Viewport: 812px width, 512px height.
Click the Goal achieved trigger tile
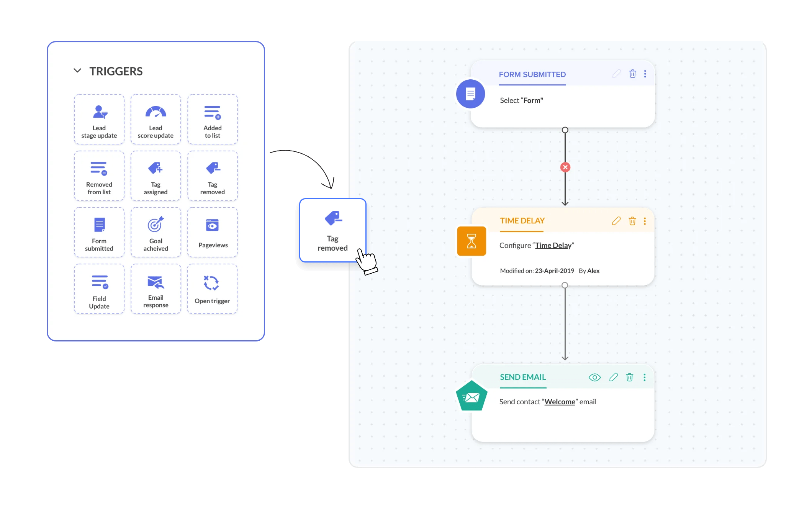coord(156,233)
